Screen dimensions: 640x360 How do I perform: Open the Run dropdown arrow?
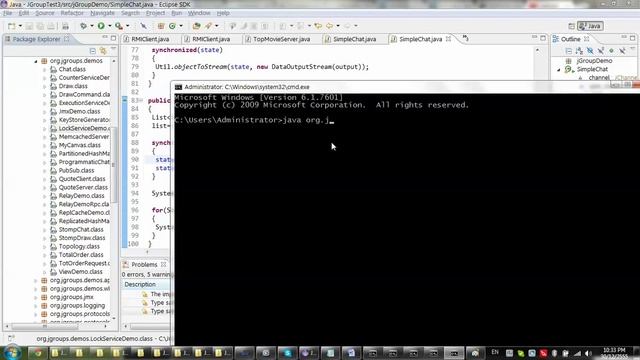(x=109, y=26)
